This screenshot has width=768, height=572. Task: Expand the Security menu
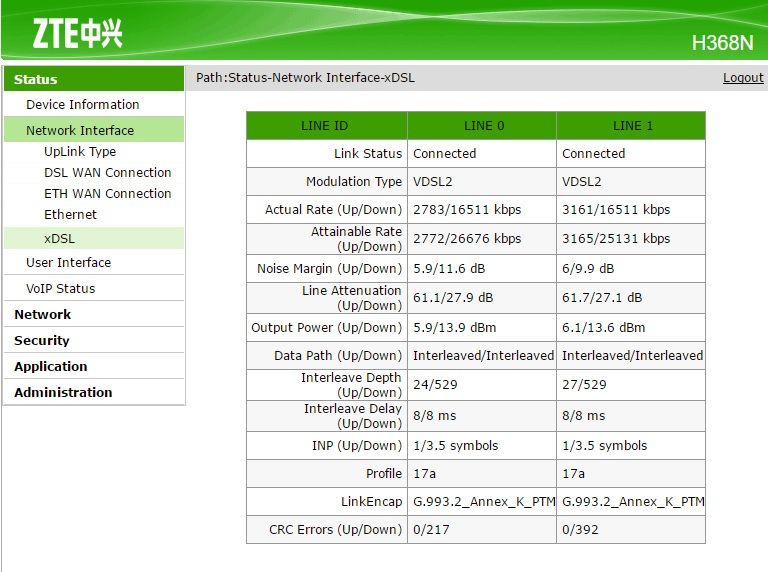tap(42, 340)
